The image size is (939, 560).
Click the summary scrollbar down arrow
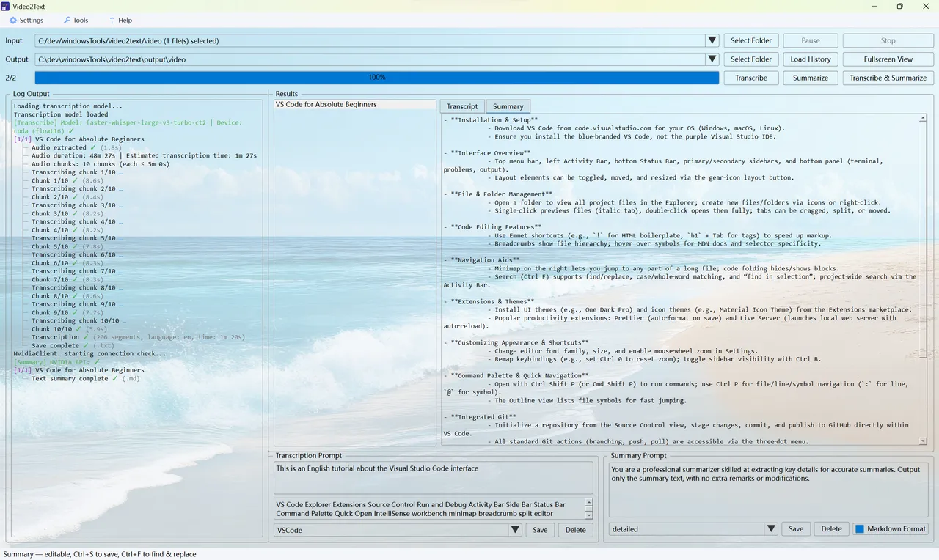[923, 441]
